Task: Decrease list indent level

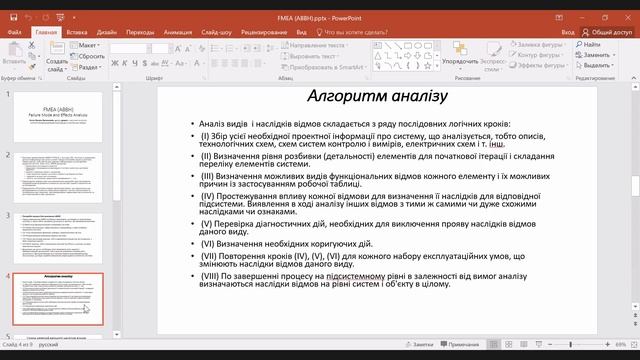Action: [x=246, y=49]
